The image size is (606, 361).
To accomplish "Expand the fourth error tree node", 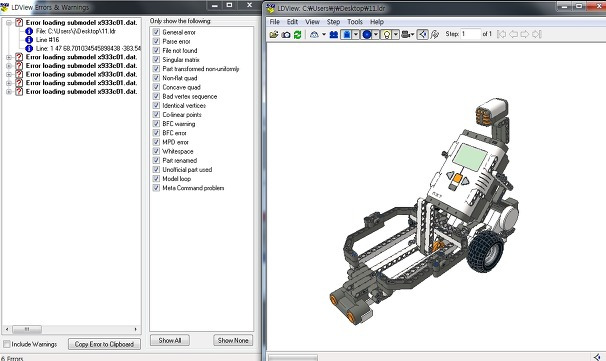I will [x=9, y=74].
